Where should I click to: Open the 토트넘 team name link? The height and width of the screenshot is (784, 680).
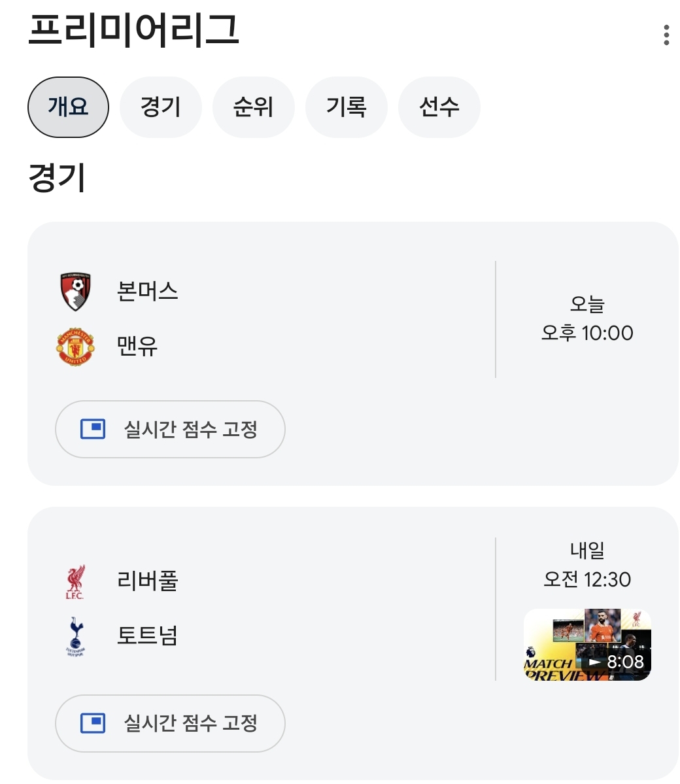pos(147,636)
